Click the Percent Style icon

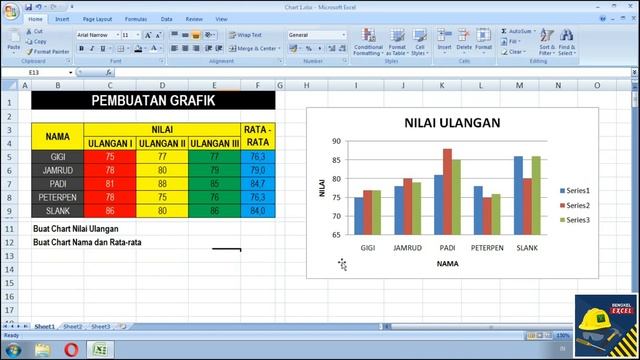309,49
